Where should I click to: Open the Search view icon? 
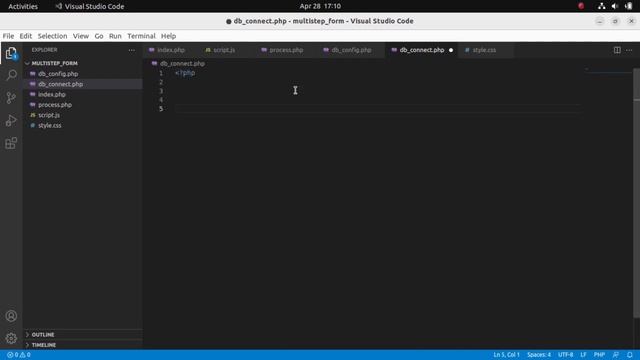tap(11, 75)
